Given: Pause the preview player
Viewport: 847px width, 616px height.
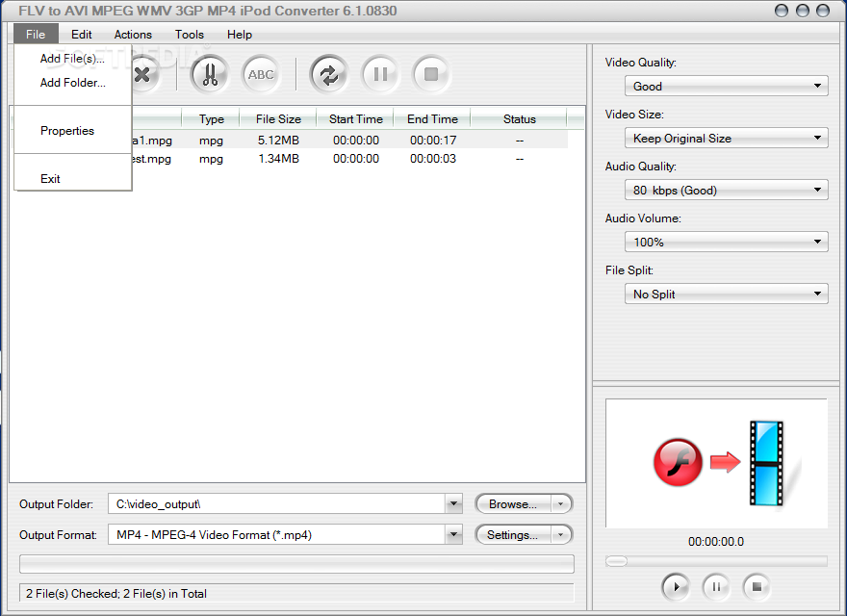Looking at the screenshot, I should 716,587.
